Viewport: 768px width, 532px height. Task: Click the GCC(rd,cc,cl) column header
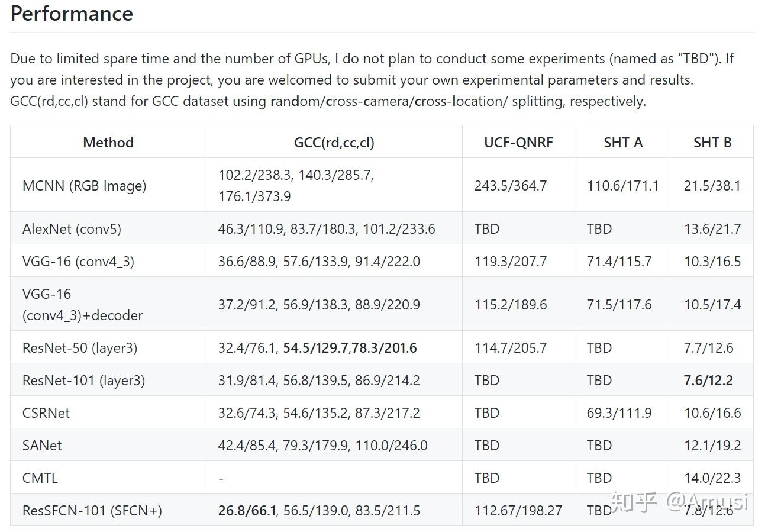coord(334,142)
